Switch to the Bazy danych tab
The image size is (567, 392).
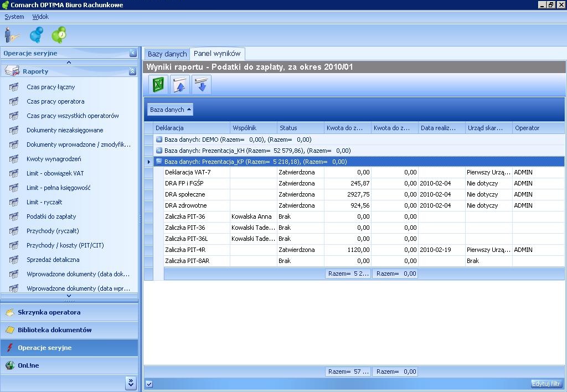click(167, 54)
